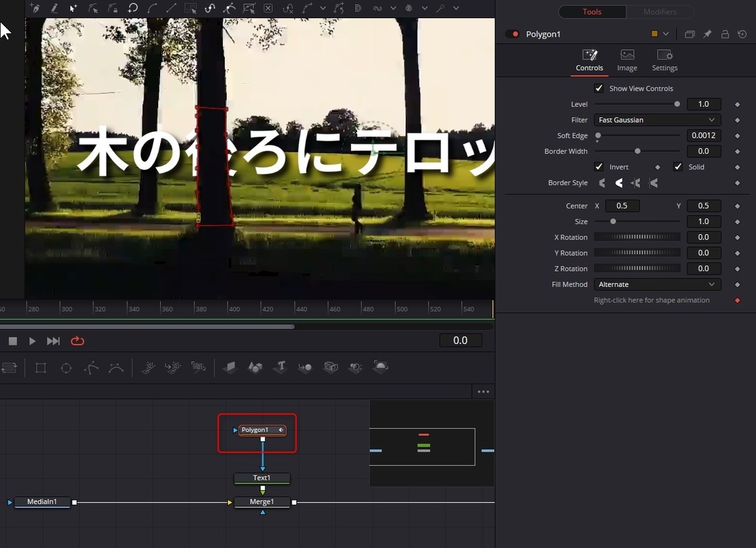This screenshot has width=756, height=548.
Task: Select the Merge1 node
Action: click(262, 502)
